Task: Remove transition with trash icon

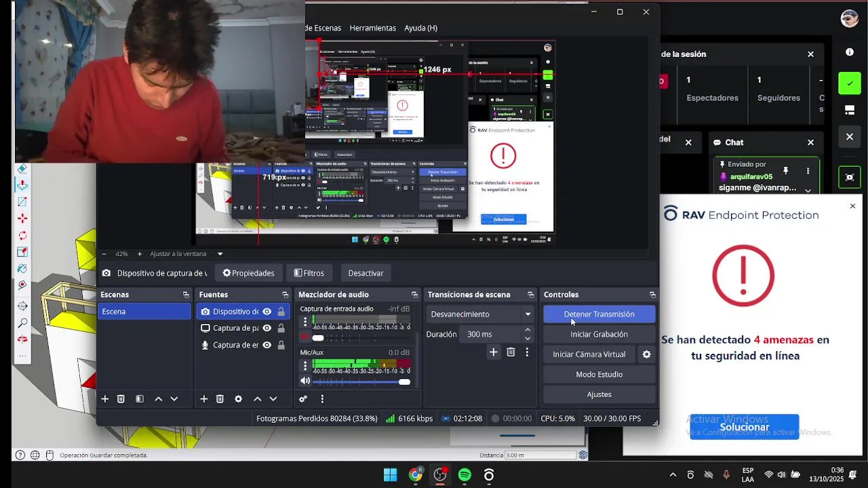Action: (x=511, y=352)
